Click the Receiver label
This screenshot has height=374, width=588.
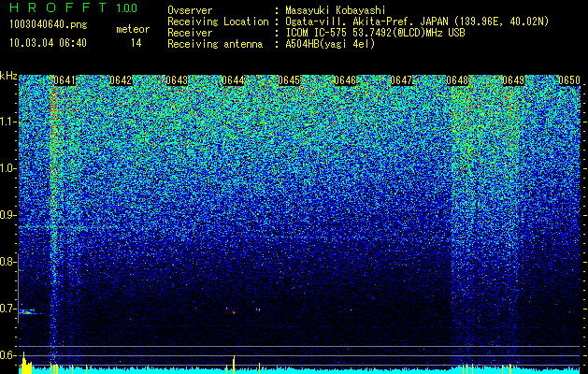[190, 33]
